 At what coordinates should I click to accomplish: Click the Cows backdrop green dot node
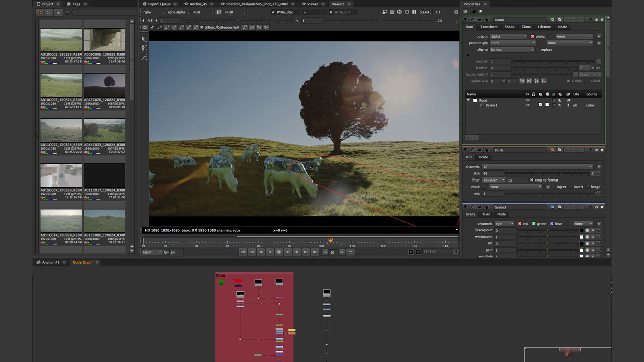(221, 282)
